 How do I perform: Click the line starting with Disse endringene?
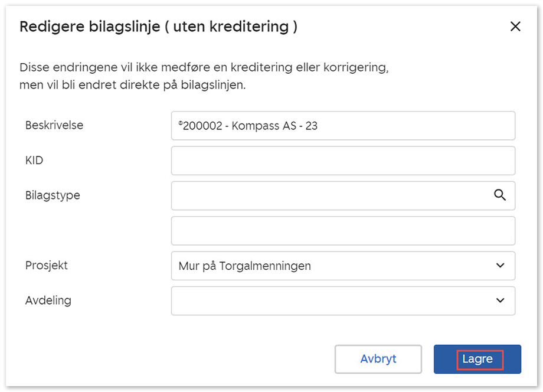click(204, 67)
